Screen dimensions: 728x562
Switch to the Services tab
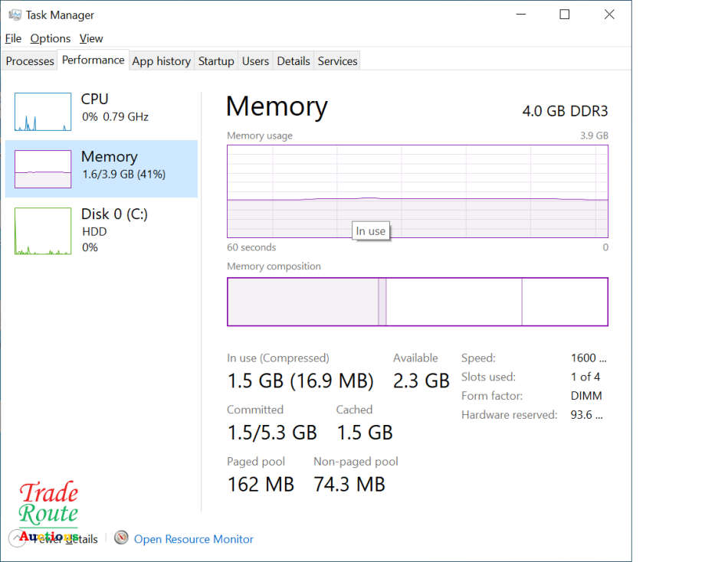tap(337, 61)
